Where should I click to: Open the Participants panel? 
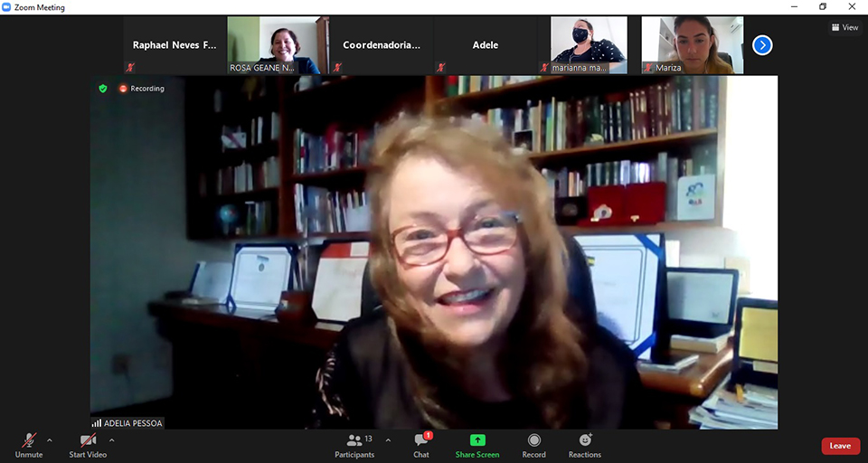[x=354, y=444]
